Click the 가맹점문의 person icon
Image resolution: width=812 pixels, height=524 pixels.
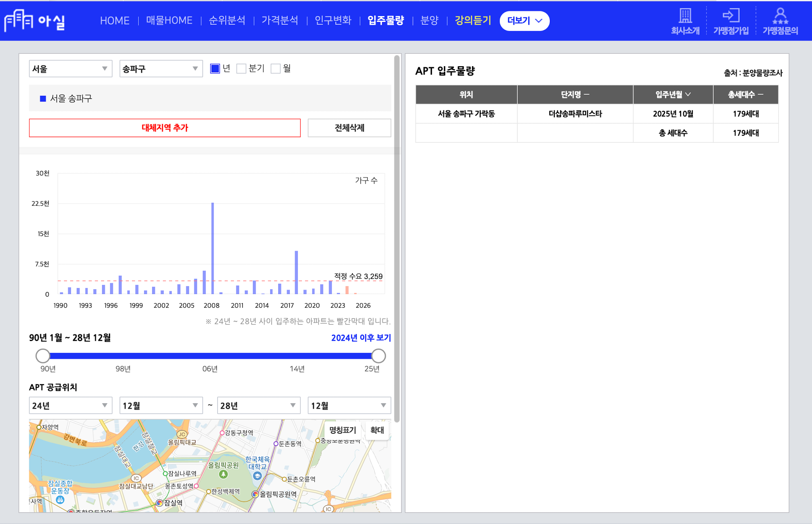(780, 16)
